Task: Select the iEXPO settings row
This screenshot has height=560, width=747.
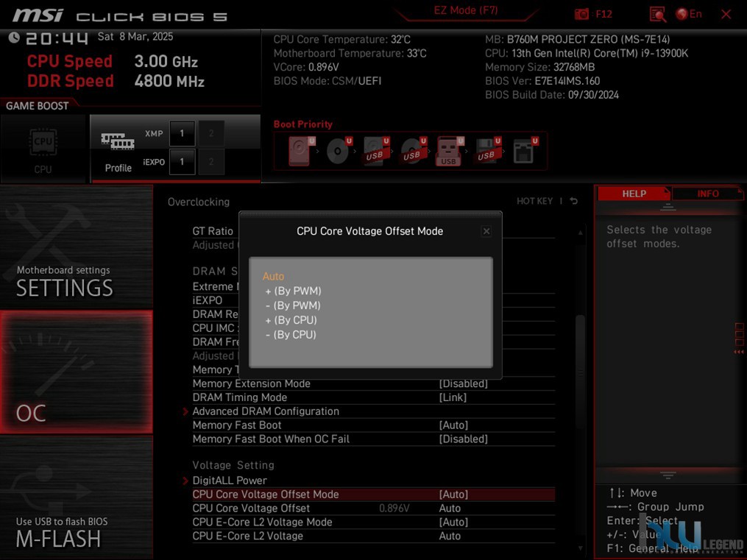Action: tap(208, 300)
